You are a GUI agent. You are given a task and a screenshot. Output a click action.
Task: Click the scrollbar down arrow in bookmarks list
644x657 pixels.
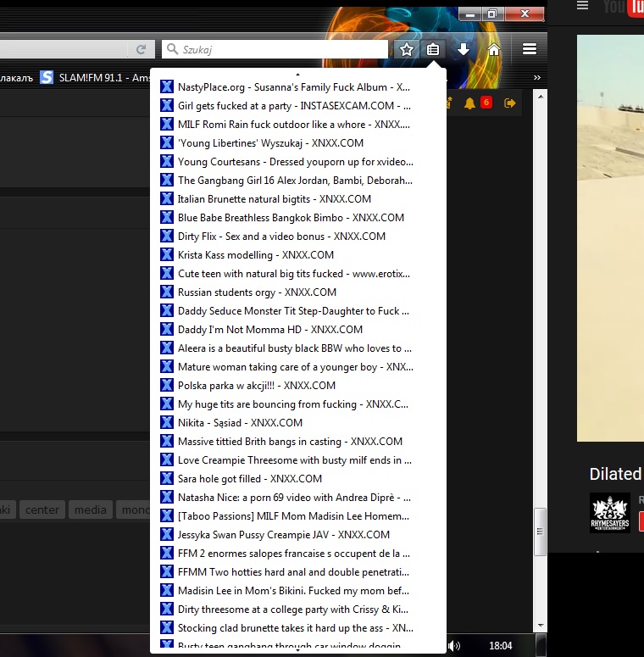[x=540, y=626]
